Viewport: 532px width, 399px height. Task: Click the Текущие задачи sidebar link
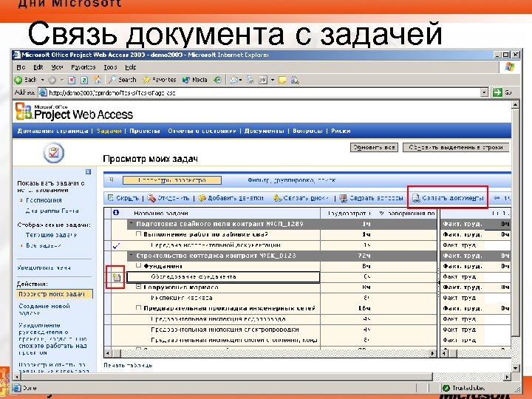(x=51, y=235)
